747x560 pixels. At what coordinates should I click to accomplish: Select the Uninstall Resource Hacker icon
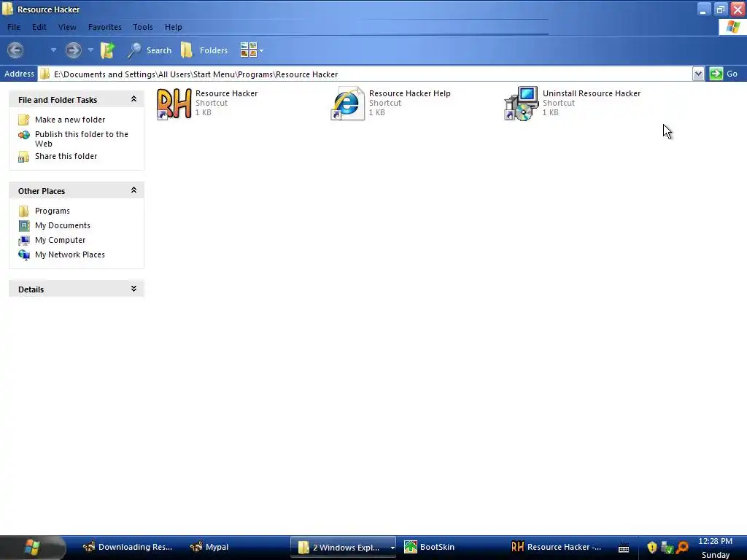(x=521, y=104)
